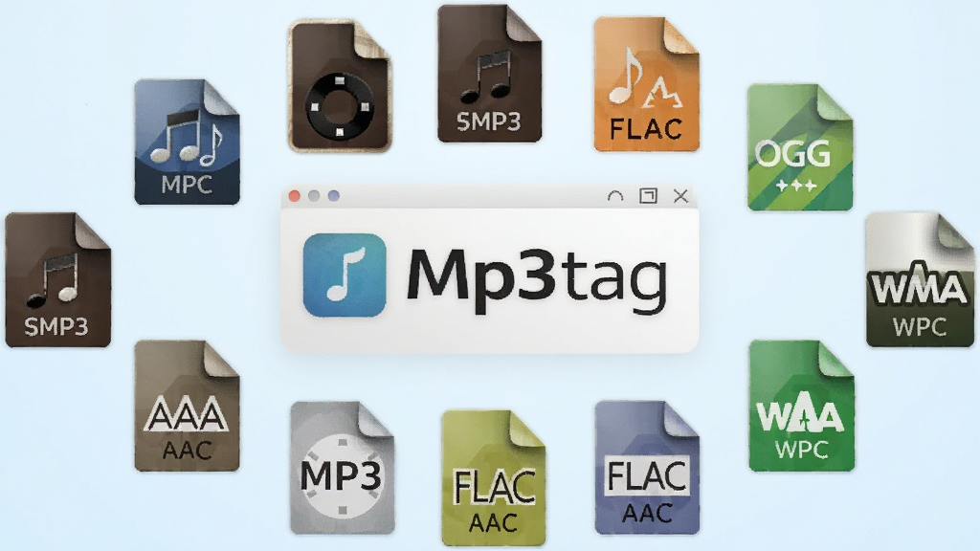
Task: Click the purple dot in the title bar
Action: (334, 196)
